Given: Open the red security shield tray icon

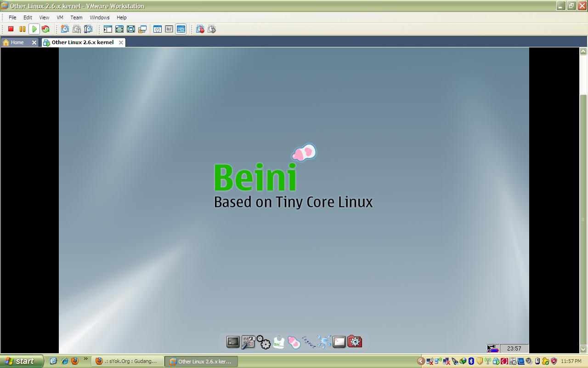Looking at the screenshot, I should tap(554, 361).
